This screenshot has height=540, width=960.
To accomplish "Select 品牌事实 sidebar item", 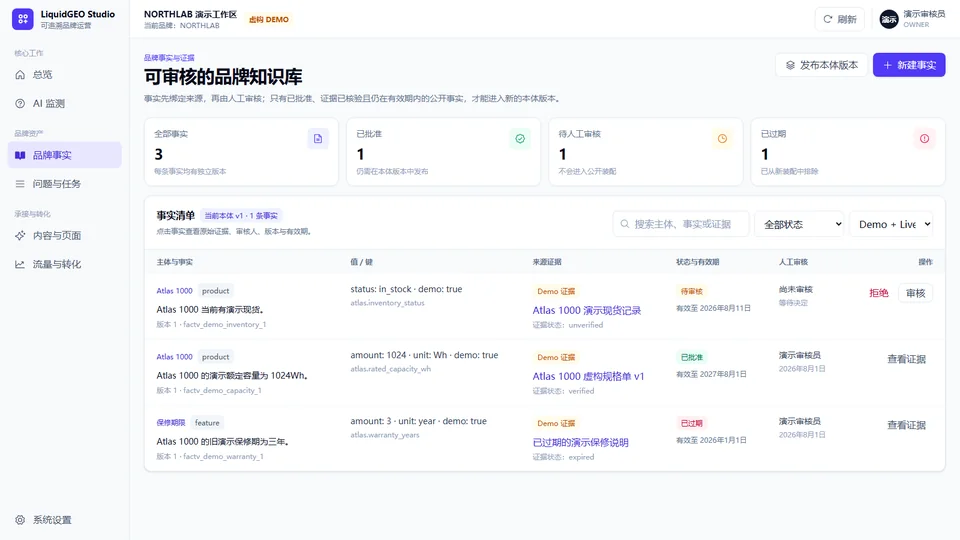I will click(64, 156).
